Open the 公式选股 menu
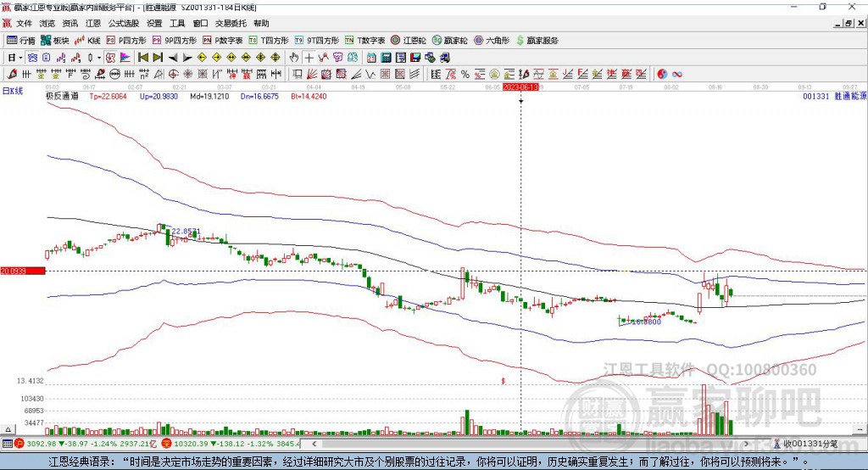The image size is (868, 470). coord(124,23)
